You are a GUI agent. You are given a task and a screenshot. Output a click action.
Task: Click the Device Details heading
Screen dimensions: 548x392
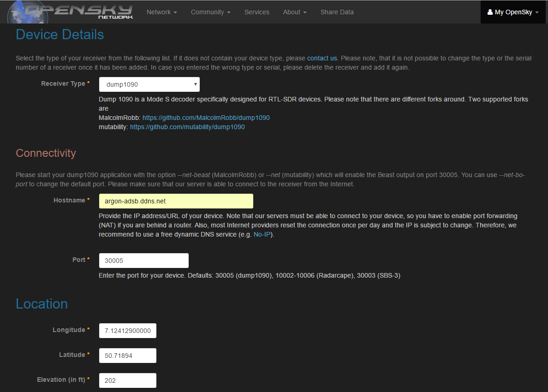[60, 35]
